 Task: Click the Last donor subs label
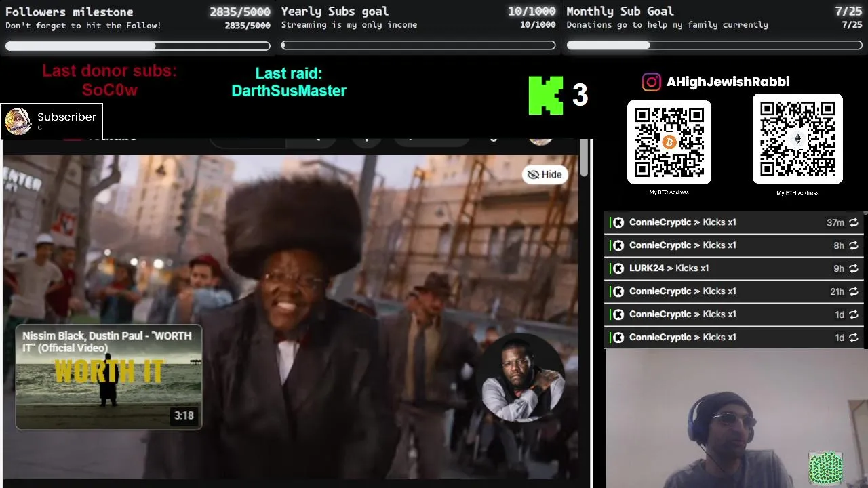109,71
